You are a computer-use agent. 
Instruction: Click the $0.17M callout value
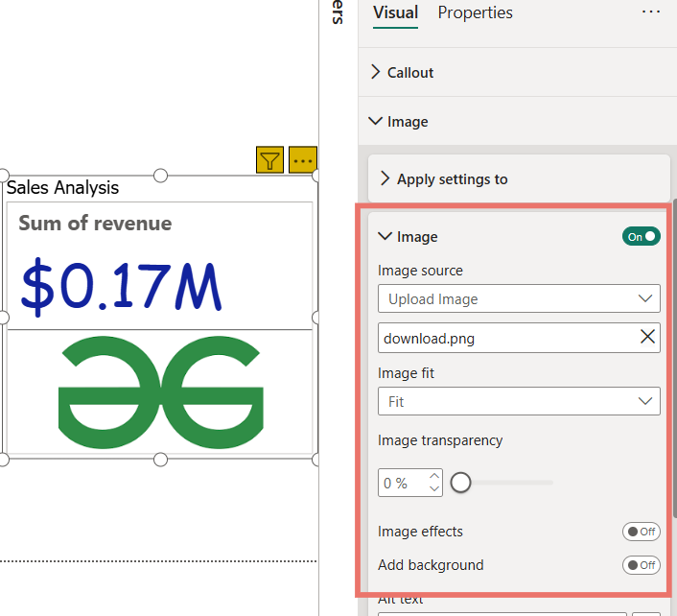pos(122,287)
